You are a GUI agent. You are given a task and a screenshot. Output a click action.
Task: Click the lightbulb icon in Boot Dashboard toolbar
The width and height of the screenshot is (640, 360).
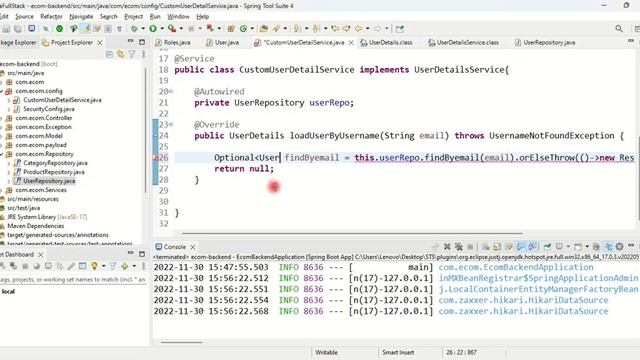[x=94, y=266]
